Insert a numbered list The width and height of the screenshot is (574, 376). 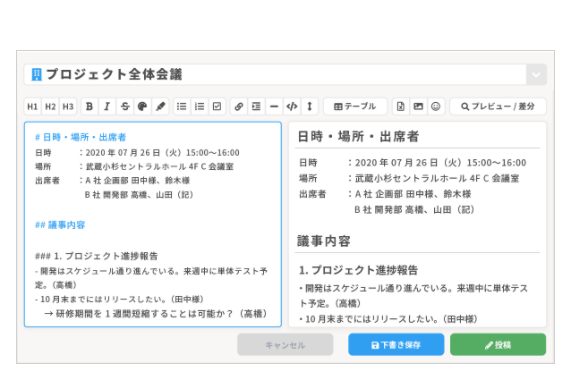pyautogui.click(x=200, y=107)
